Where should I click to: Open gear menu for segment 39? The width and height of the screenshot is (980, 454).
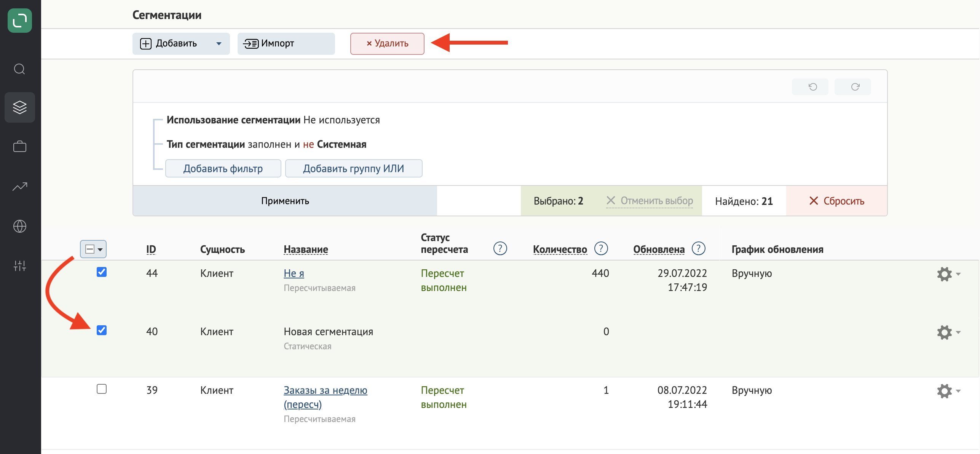click(948, 391)
